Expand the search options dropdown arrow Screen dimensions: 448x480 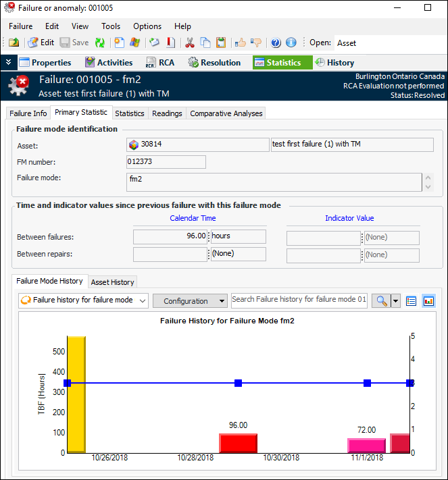(396, 300)
